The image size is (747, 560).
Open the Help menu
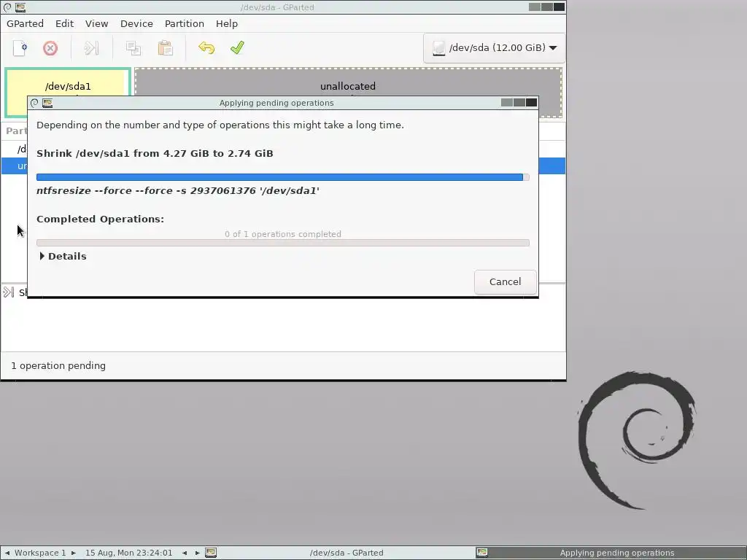pyautogui.click(x=227, y=23)
